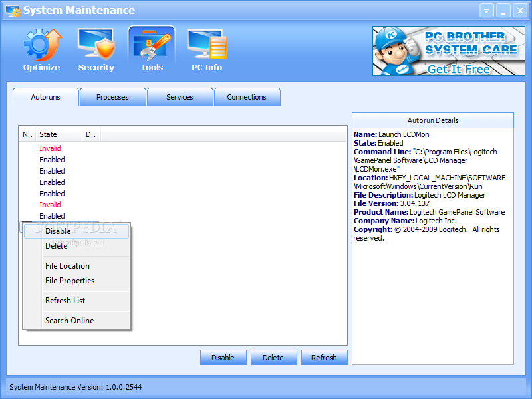
Task: Choose Disable in the context menu
Action: 76,231
